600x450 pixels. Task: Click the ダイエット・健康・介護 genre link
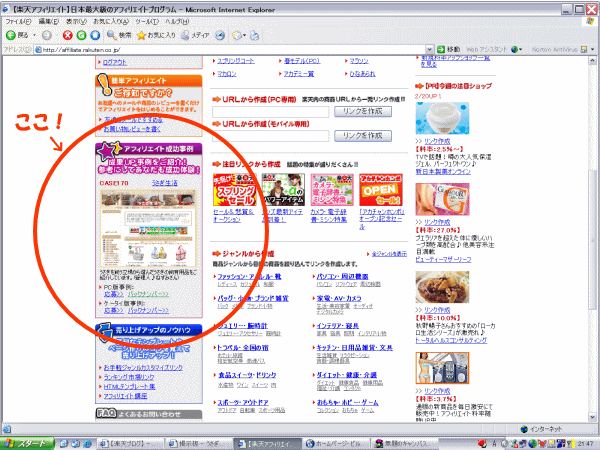pyautogui.click(x=347, y=375)
